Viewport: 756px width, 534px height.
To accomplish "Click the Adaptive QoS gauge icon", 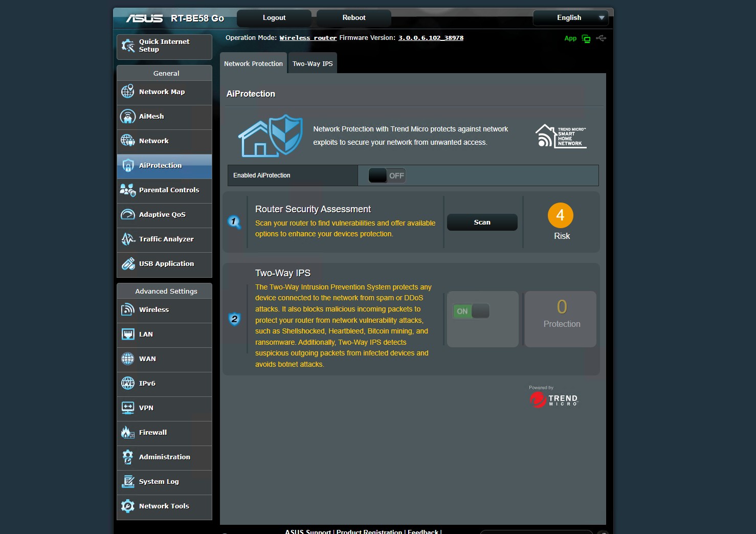I will pos(128,214).
